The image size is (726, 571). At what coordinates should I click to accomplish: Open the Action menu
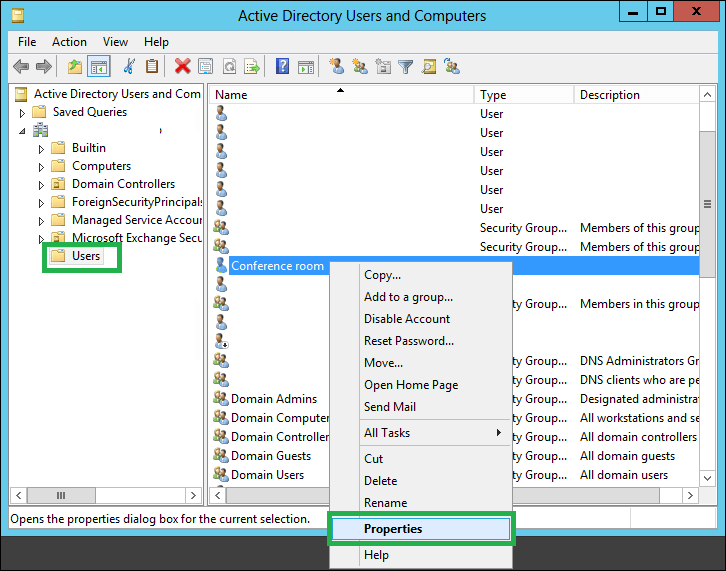(x=69, y=42)
